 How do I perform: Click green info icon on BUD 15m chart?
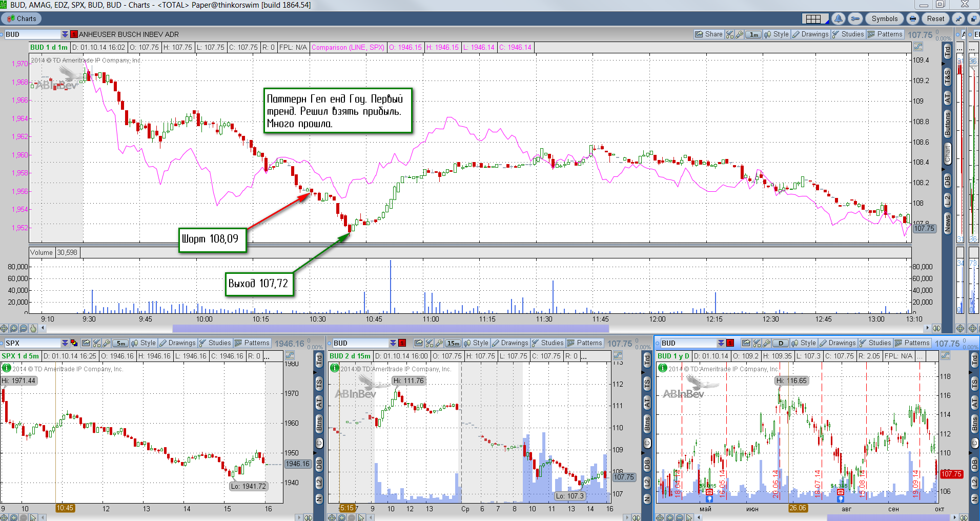click(335, 368)
